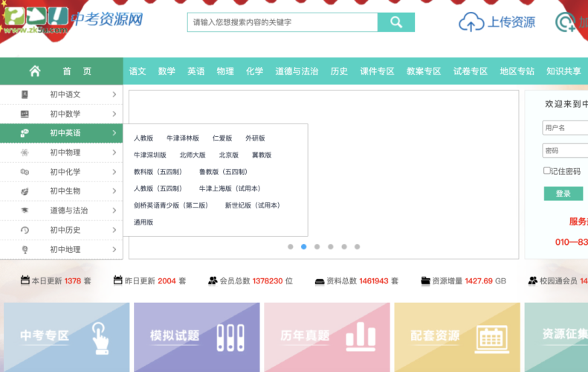Select the last carousel dot indicator
Screen dimensions: 588x372
click(357, 246)
